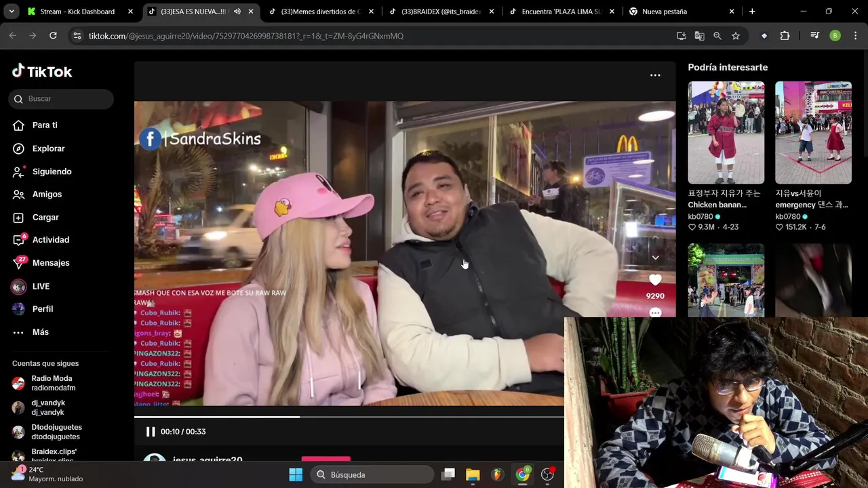Open File Explorer from taskbar
This screenshot has width=868, height=488.
473,474
